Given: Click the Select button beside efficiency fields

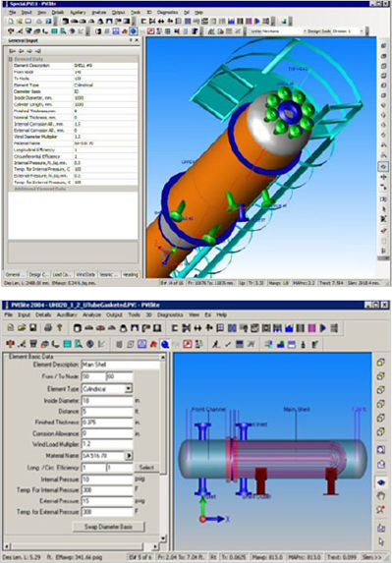Looking at the screenshot, I should pos(146,468).
